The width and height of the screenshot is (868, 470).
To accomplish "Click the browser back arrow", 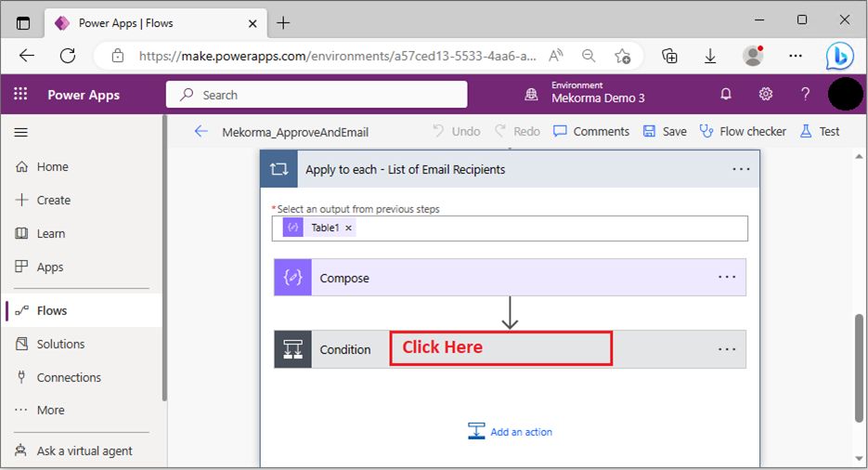I will (x=27, y=56).
